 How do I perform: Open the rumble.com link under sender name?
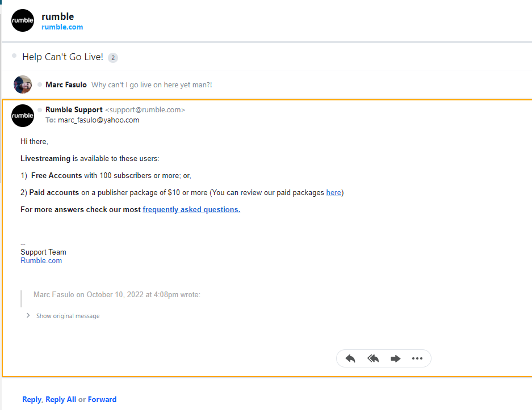click(x=62, y=27)
